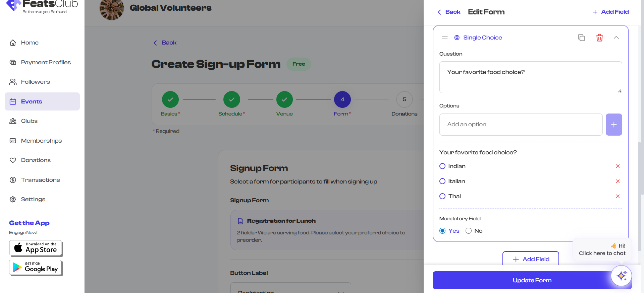Open the Button Label dropdown
Viewport: 644px width, 293px height.
click(x=290, y=288)
